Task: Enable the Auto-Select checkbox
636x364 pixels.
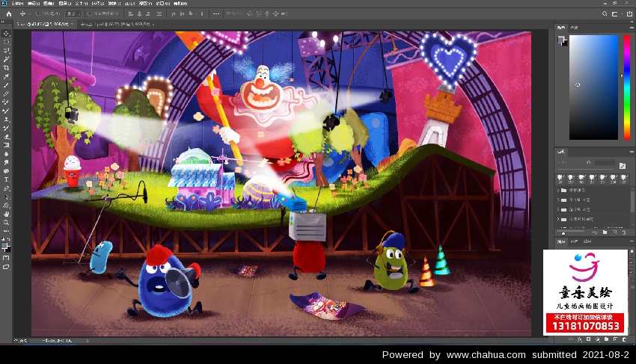Action: (37, 13)
